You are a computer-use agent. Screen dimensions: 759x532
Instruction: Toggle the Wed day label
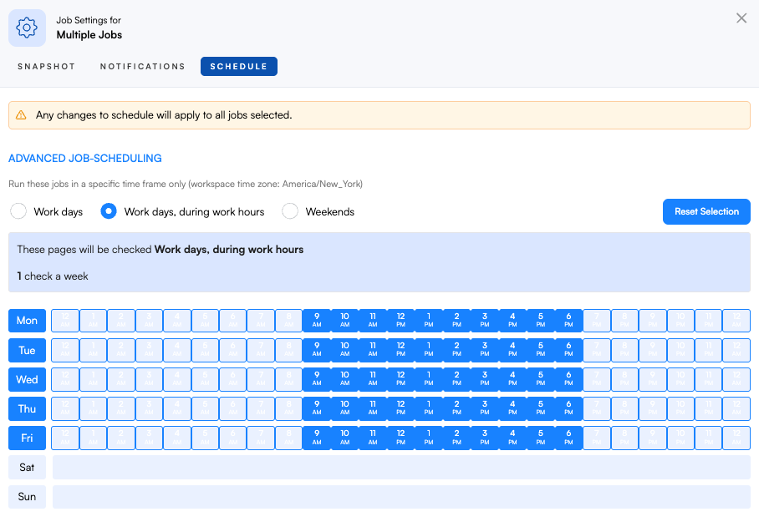click(27, 379)
